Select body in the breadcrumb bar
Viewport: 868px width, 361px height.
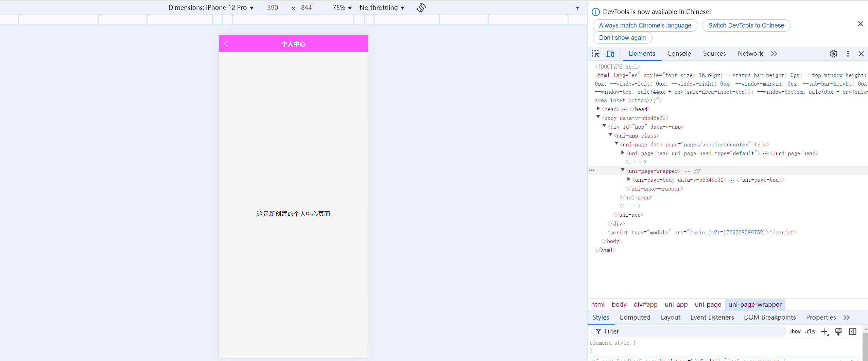click(x=619, y=305)
